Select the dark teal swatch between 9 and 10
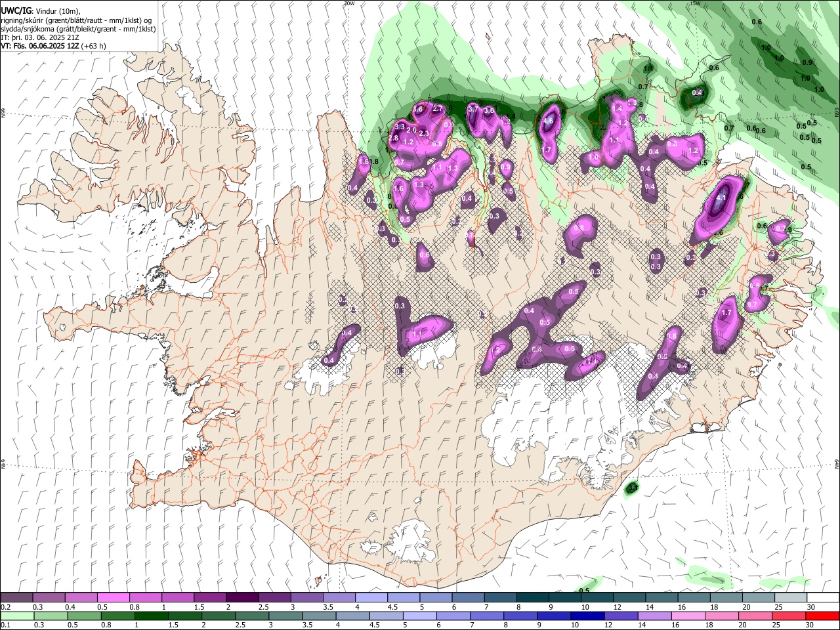The width and height of the screenshot is (840, 630). 565,598
